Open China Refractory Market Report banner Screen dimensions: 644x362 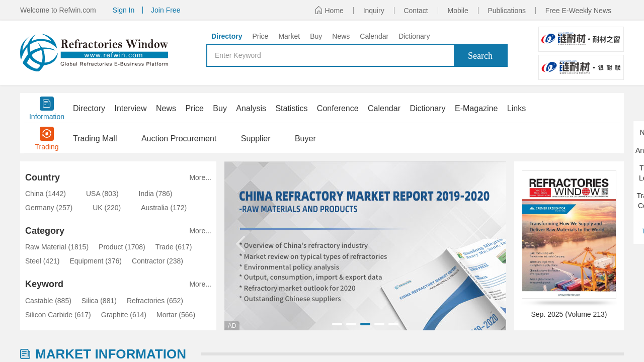[365, 246]
